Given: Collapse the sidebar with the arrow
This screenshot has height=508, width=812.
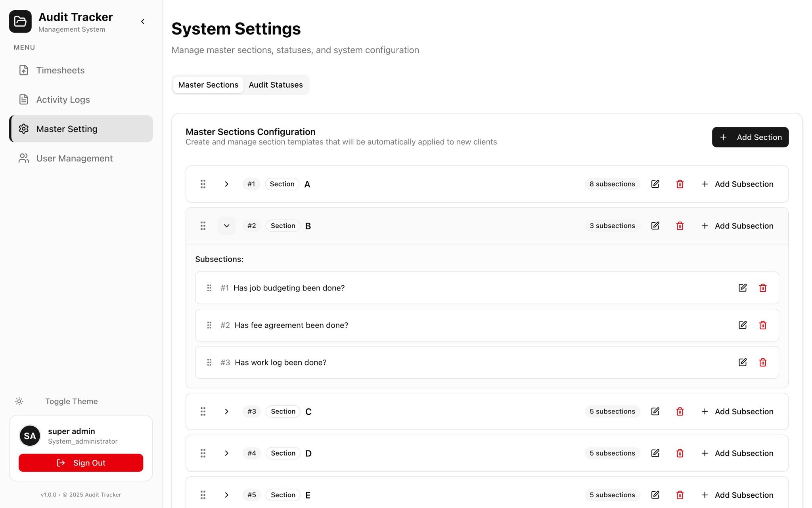Looking at the screenshot, I should click(143, 21).
